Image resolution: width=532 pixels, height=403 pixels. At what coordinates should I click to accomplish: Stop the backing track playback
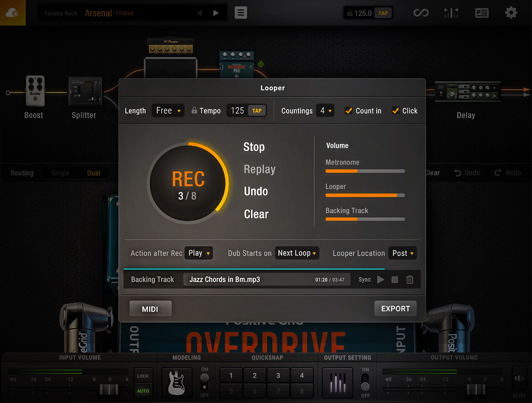395,280
